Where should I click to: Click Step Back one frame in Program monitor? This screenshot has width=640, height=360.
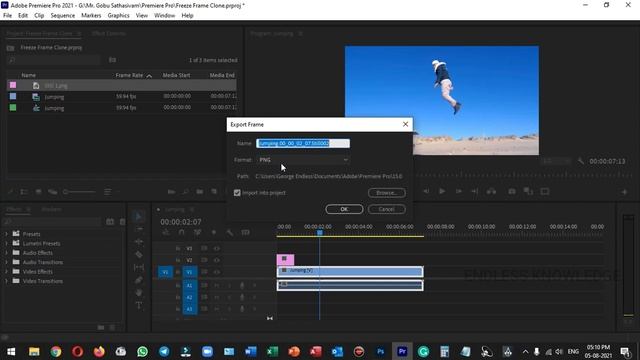click(426, 191)
